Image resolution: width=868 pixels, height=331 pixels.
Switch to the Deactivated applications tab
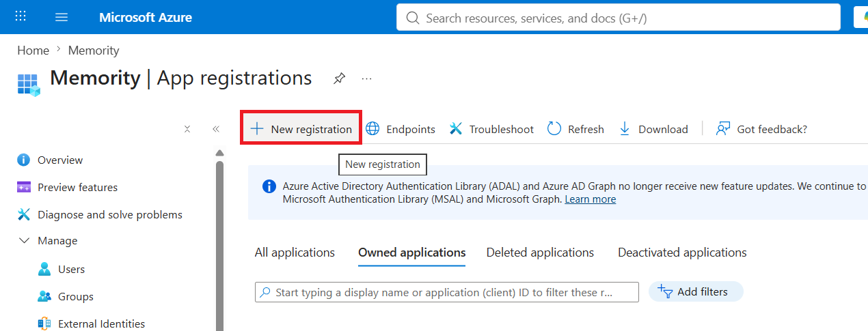(x=682, y=253)
